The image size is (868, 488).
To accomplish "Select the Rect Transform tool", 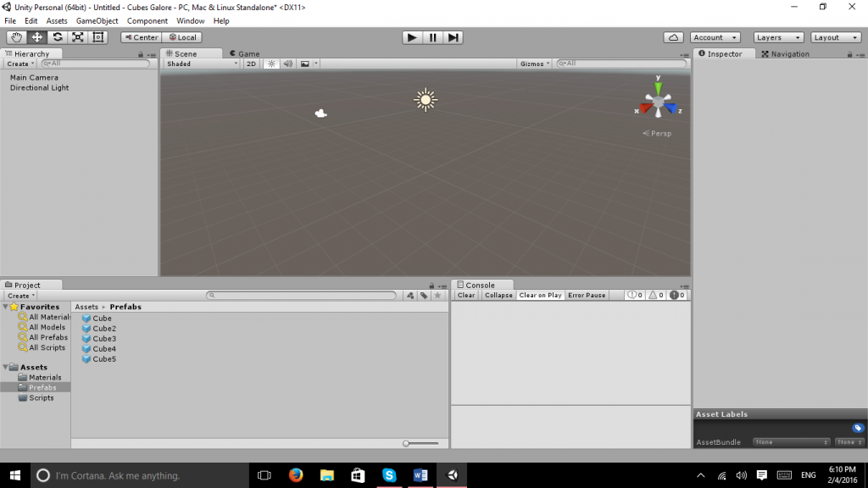I will coord(96,36).
